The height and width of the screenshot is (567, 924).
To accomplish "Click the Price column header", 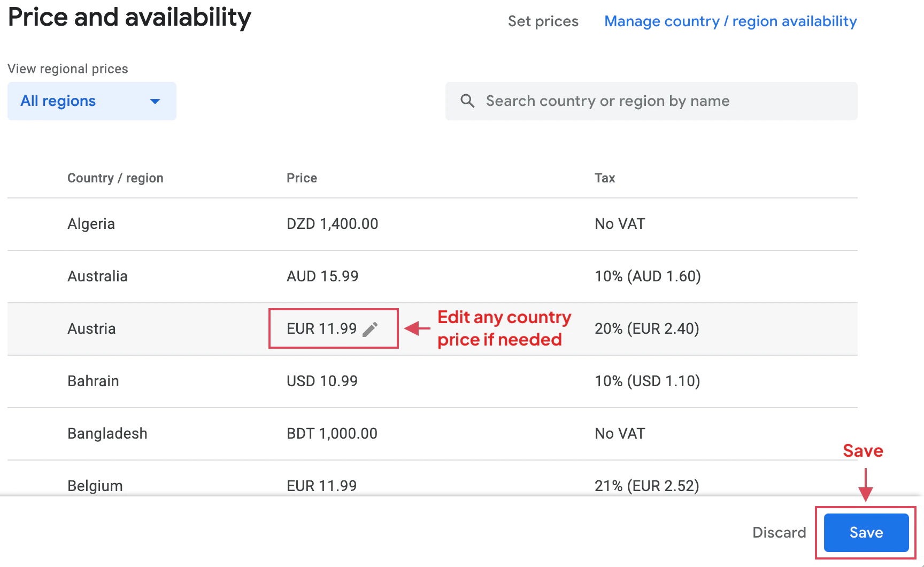I will 302,178.
